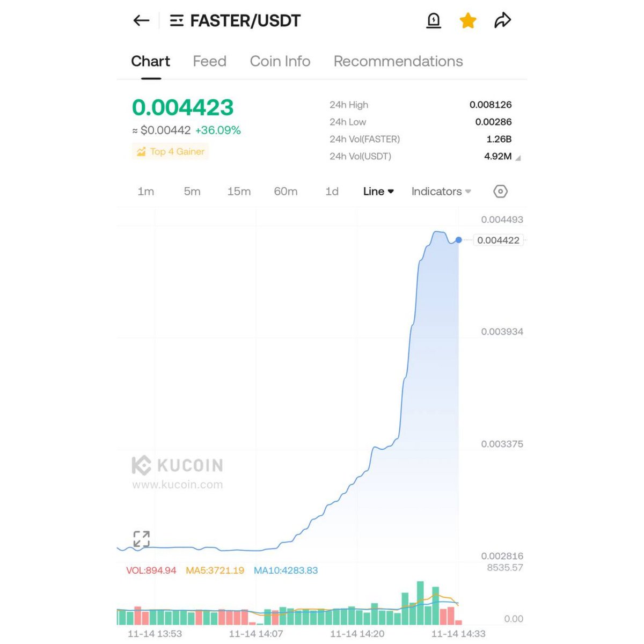Toggle the favorite star for FASTER/USDT

(x=468, y=21)
